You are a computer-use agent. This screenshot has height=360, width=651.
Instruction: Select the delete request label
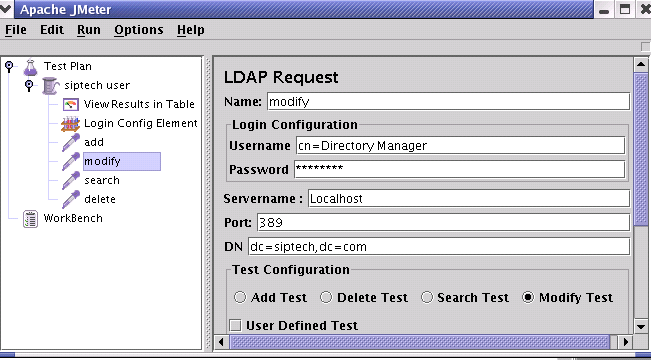pos(100,199)
